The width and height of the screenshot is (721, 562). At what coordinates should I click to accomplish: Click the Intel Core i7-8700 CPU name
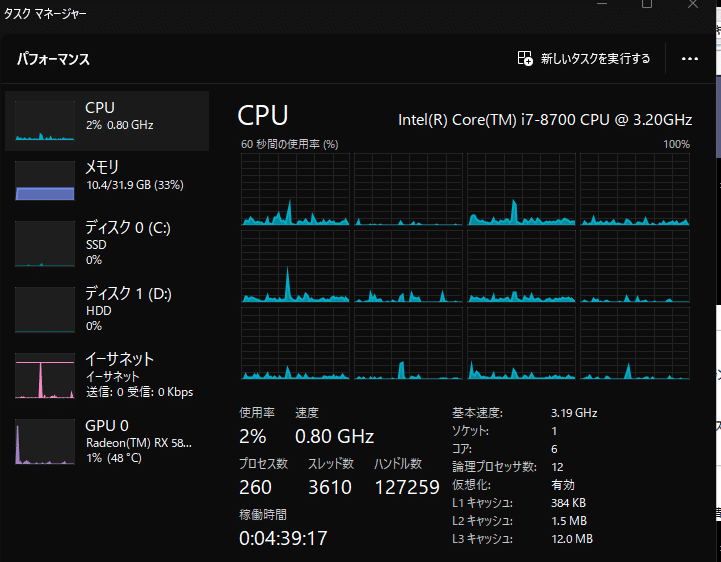click(545, 120)
